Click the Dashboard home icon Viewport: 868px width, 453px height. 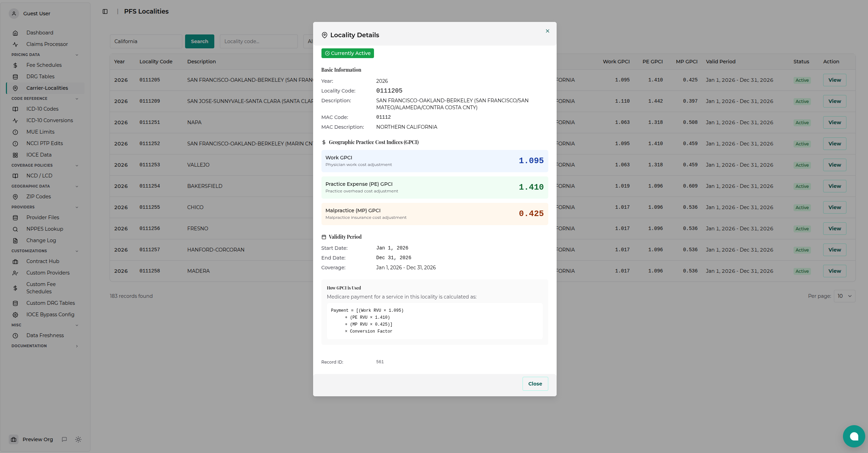(15, 33)
